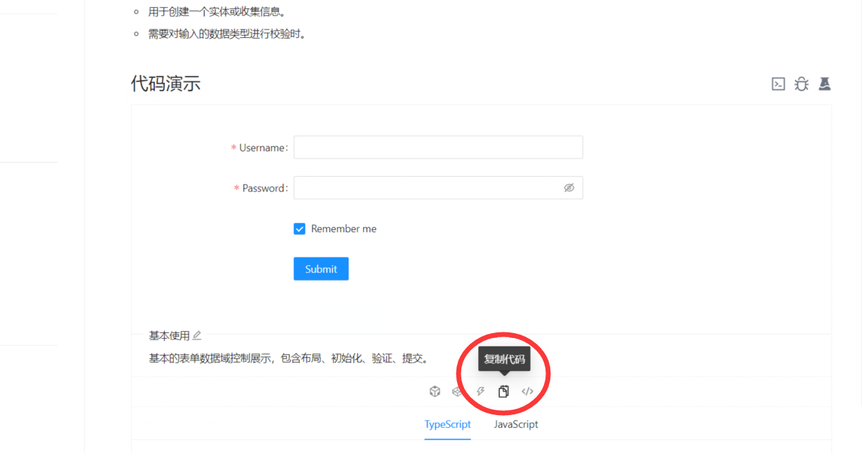Switch to the JavaScript tab
Viewport: 868px width, 453px height.
pos(515,424)
